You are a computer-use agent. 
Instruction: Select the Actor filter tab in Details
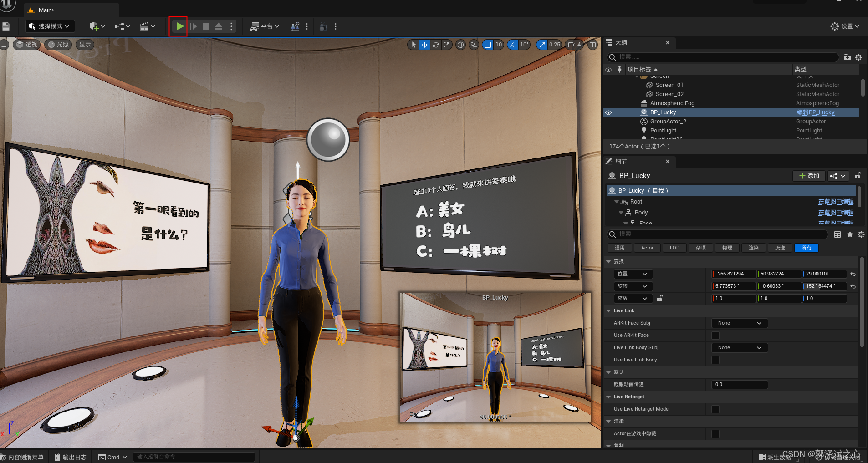[647, 248]
